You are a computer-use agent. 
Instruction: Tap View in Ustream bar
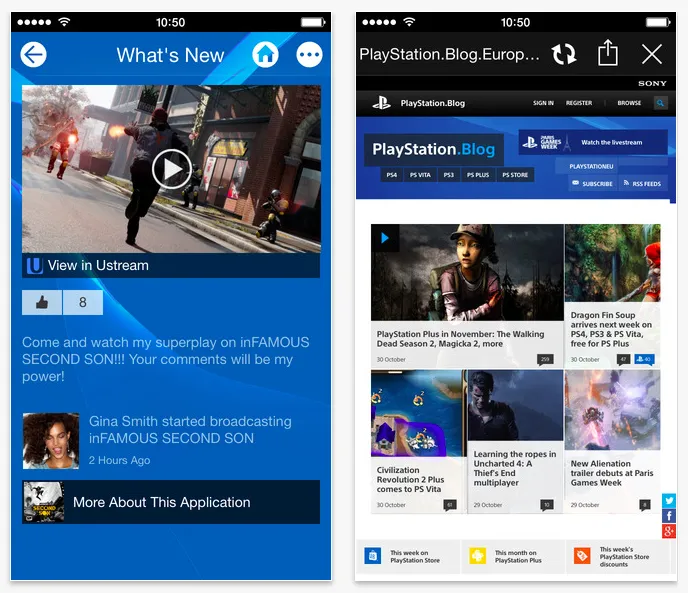point(171,266)
